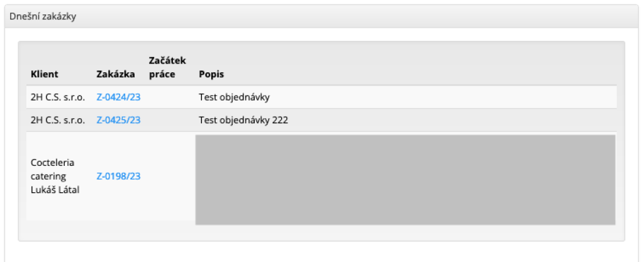644x262 pixels.
Task: Click the gray description block for Z-0198/23
Action: (405, 179)
